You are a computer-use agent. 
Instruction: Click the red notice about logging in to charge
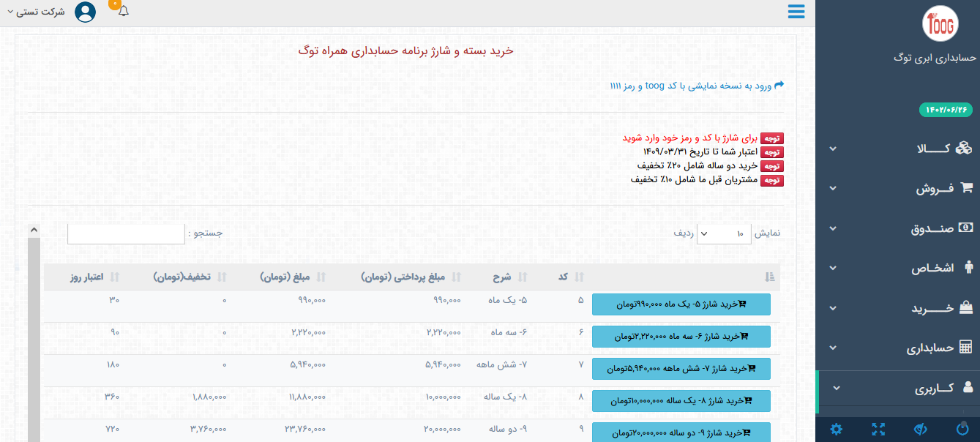click(x=690, y=138)
